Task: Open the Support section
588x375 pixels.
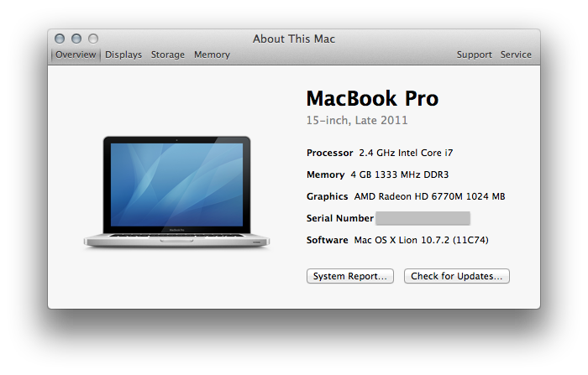Action: pyautogui.click(x=474, y=55)
